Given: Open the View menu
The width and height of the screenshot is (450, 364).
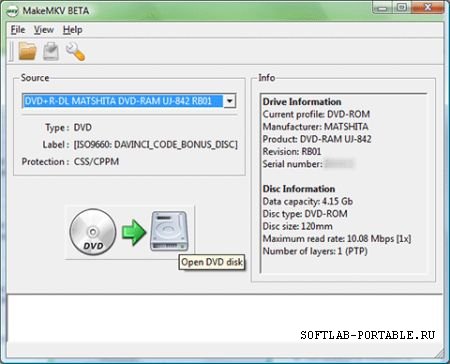Looking at the screenshot, I should (44, 30).
